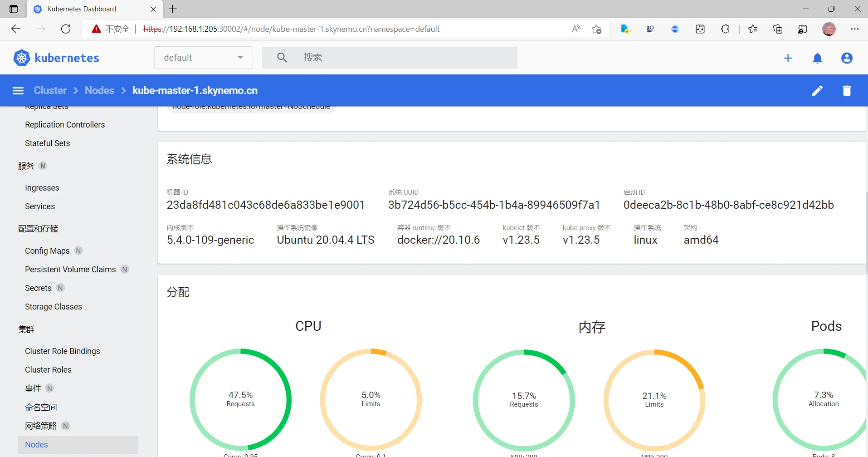Open the favorites list icon
Image resolution: width=868 pixels, height=457 pixels.
753,29
